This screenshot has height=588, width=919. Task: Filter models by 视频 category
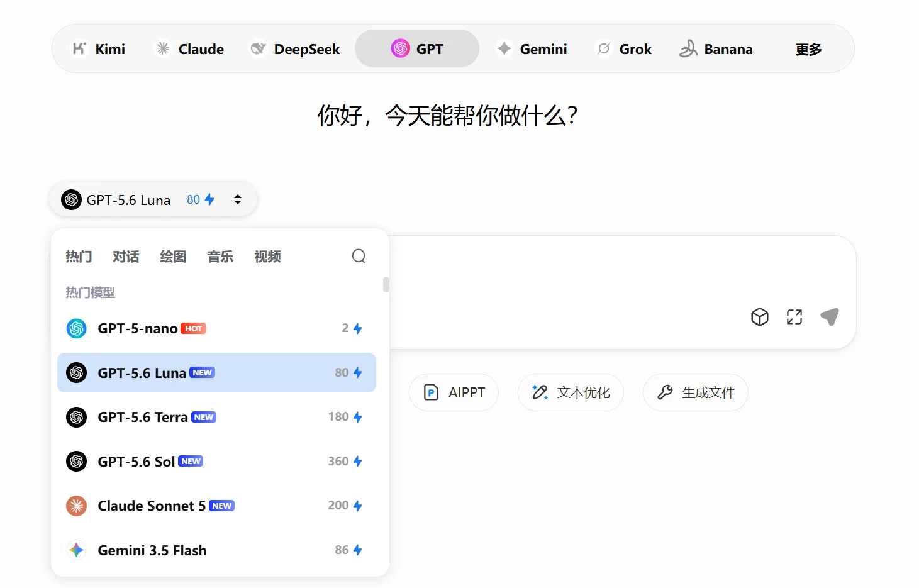point(267,257)
